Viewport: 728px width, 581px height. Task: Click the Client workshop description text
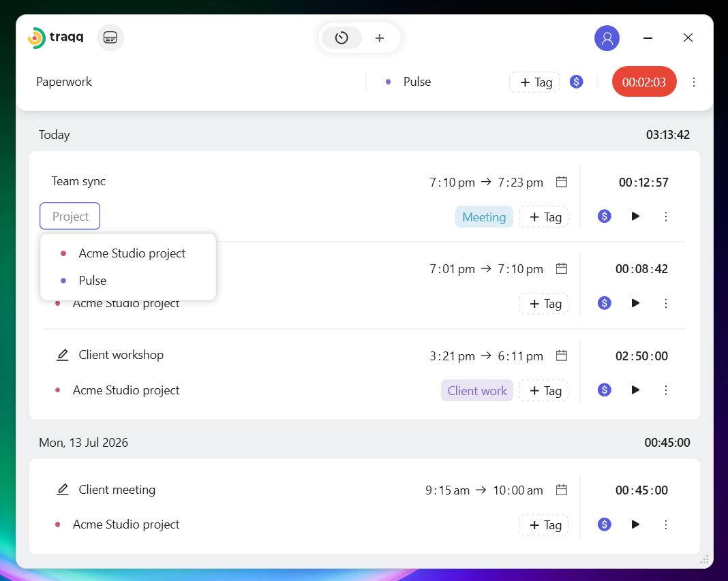pos(121,355)
